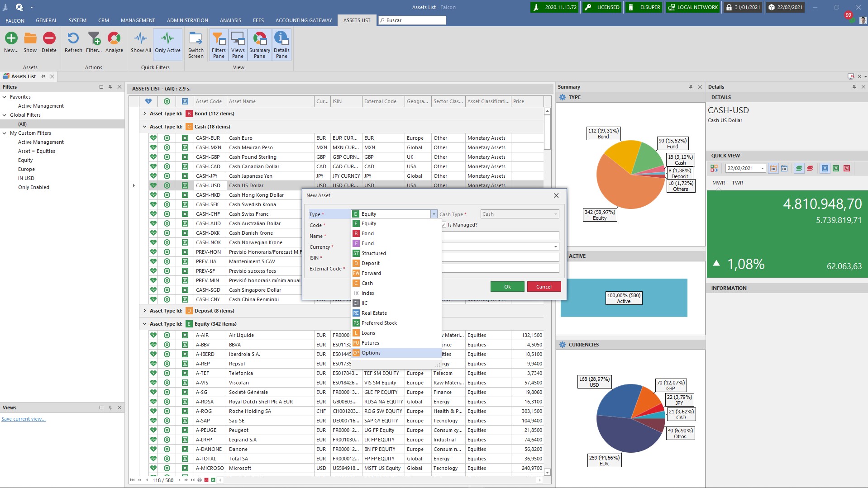
Task: Click the red stacked layers icon in Quick View
Action: (810, 168)
